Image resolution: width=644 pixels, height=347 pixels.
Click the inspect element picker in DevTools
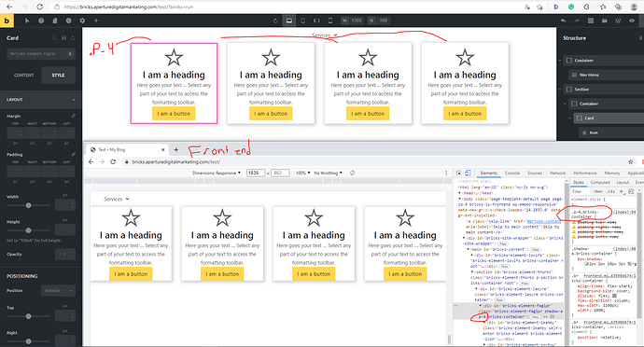click(x=459, y=173)
